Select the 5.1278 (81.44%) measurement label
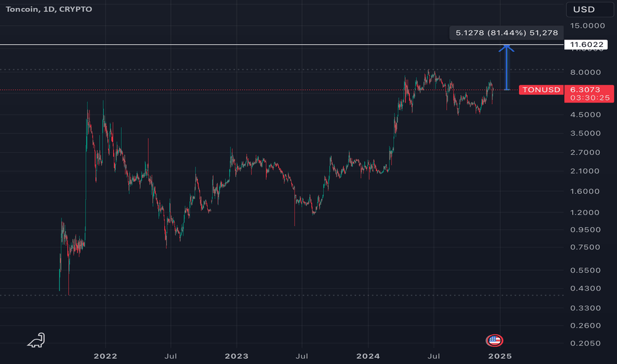Viewport: 617px width, 364px height. pos(506,32)
